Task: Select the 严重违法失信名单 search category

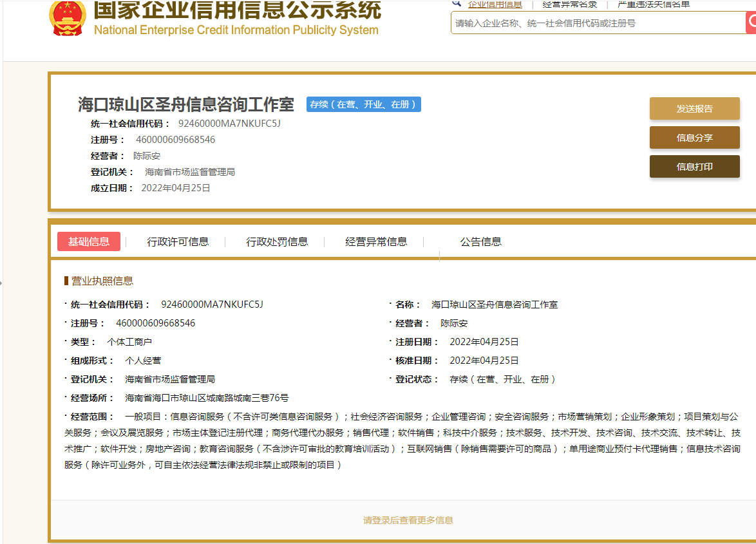Action: [x=654, y=5]
